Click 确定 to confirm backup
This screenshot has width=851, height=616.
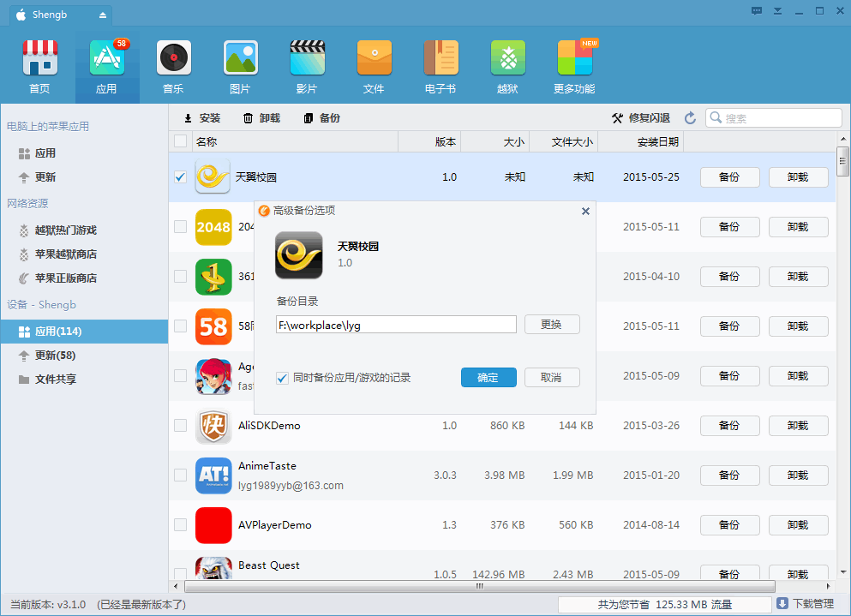488,378
